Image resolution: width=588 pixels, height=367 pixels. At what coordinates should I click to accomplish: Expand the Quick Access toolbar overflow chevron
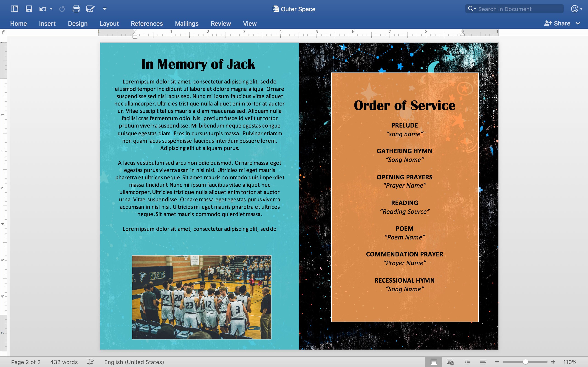point(105,9)
